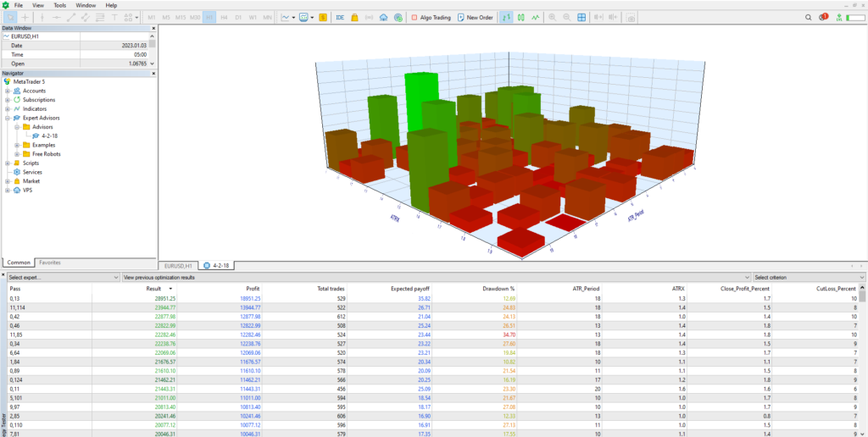Open the notifications icon with red badge

pos(823,17)
